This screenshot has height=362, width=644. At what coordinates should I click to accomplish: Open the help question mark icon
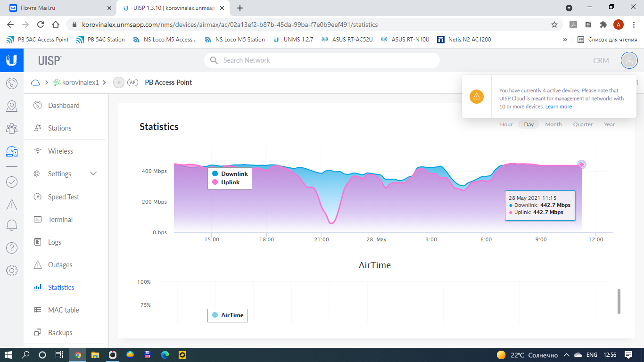pyautogui.click(x=12, y=248)
